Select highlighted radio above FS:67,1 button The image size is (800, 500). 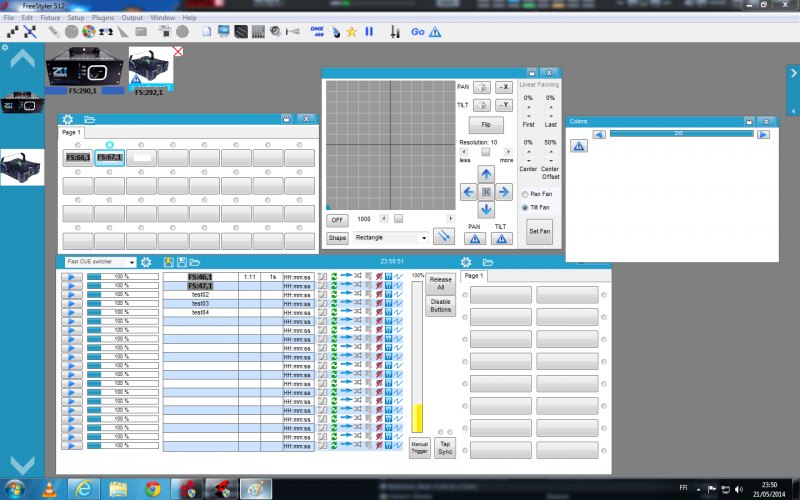109,145
